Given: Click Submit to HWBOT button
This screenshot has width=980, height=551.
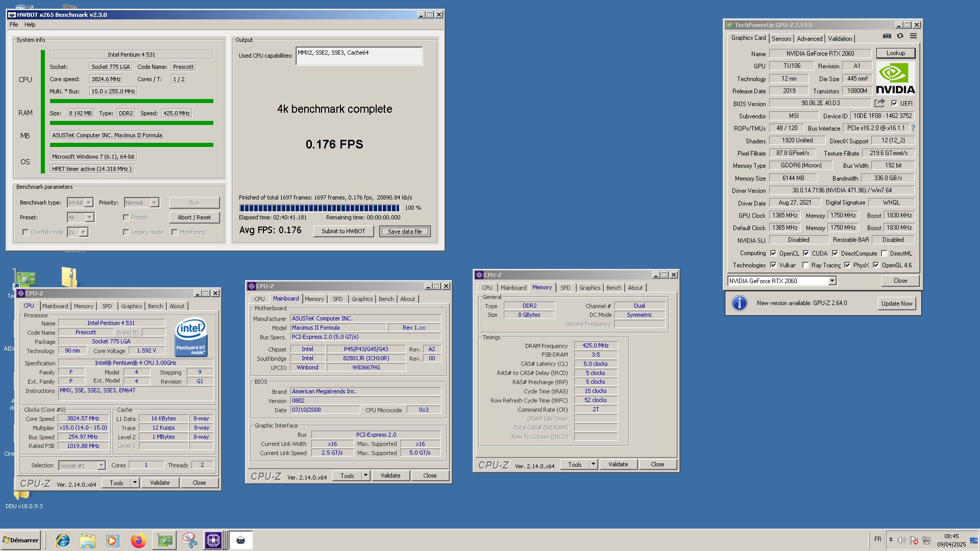Looking at the screenshot, I should tap(344, 231).
